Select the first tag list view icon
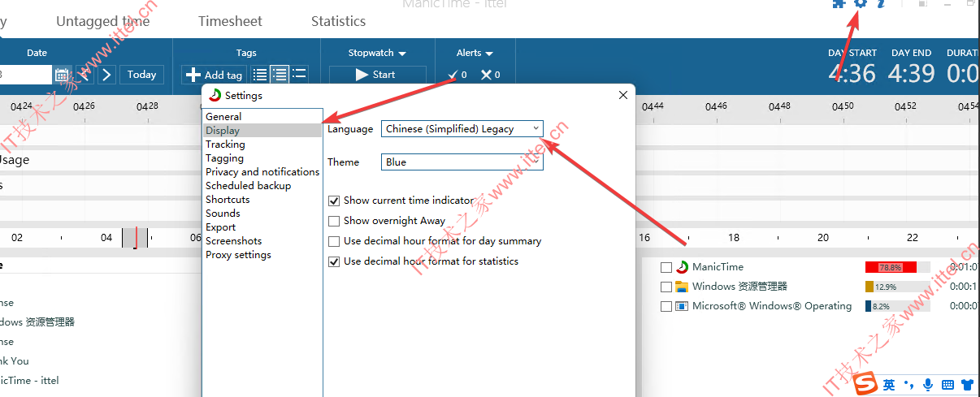 [x=260, y=75]
